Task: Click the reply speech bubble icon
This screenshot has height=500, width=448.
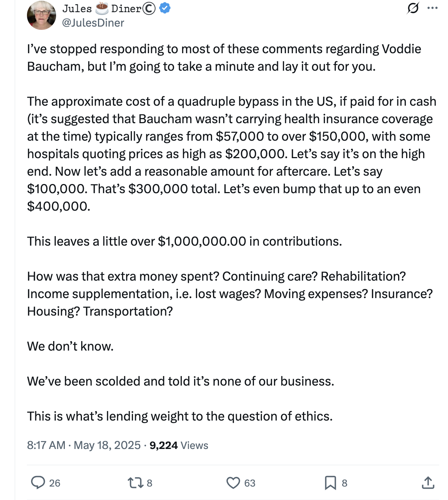Action: pyautogui.click(x=38, y=483)
